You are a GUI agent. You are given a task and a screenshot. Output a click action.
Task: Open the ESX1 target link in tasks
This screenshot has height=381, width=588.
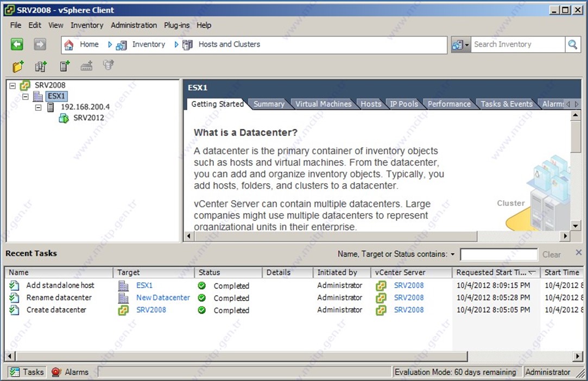click(144, 285)
